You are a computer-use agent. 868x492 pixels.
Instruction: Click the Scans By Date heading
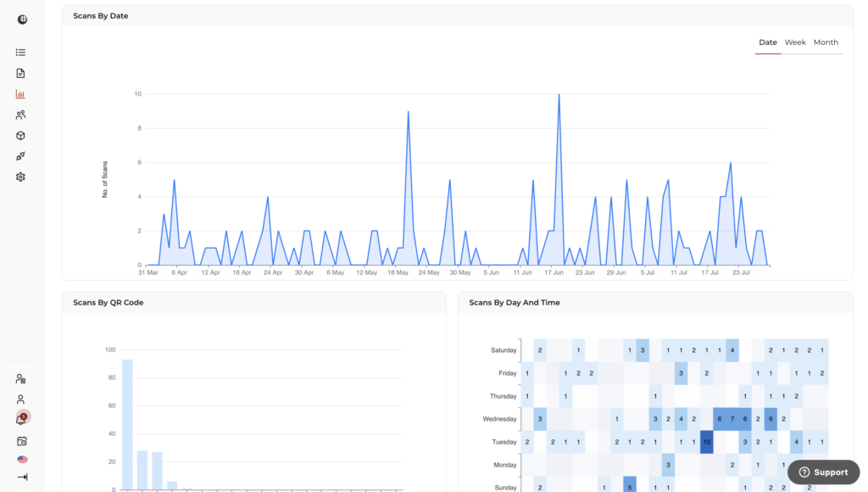[101, 15]
